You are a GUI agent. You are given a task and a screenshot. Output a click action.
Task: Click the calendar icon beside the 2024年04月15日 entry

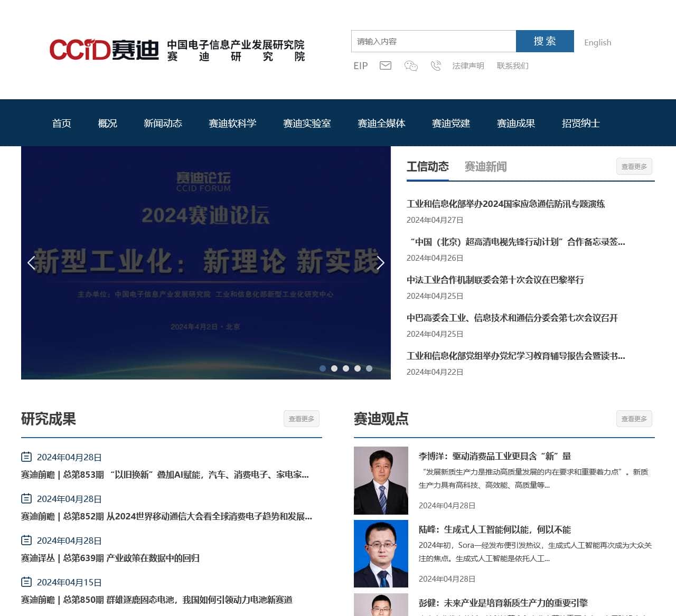(x=26, y=582)
